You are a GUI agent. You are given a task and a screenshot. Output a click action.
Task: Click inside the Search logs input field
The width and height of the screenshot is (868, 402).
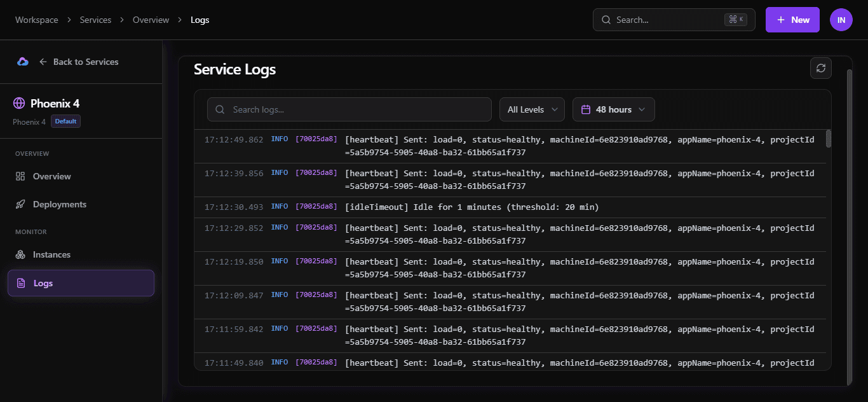349,109
